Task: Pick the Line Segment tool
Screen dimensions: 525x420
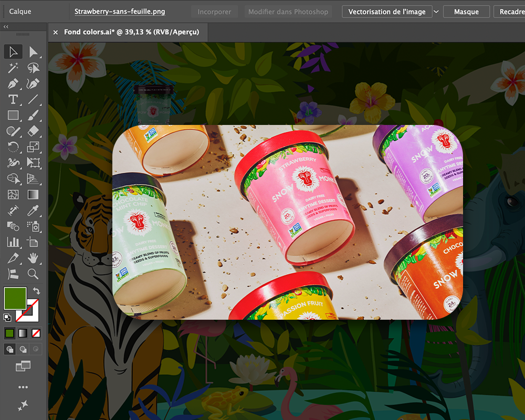Action: click(x=33, y=99)
